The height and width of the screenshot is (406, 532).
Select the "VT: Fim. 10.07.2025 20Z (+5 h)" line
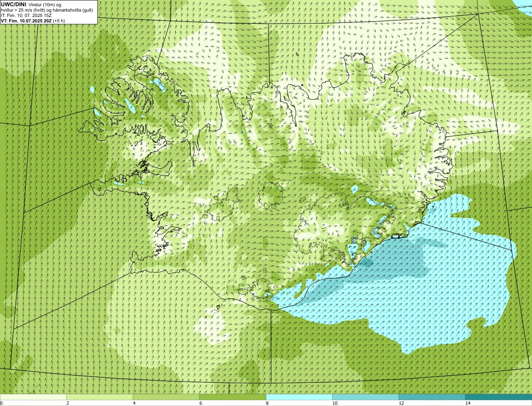click(x=33, y=21)
